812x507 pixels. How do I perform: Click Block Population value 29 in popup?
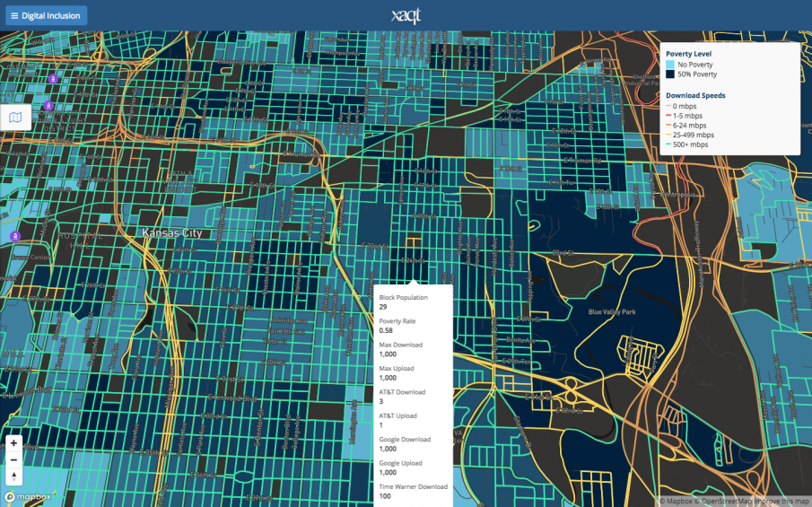point(383,307)
